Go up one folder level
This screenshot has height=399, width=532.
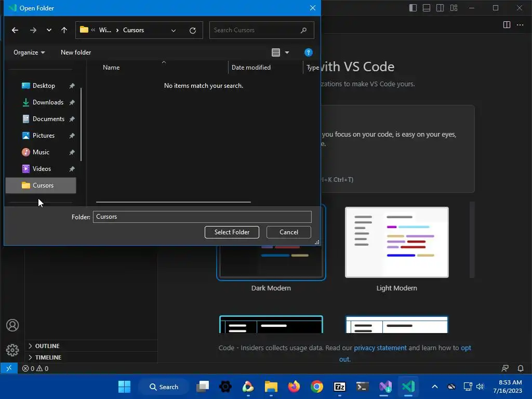pyautogui.click(x=64, y=30)
